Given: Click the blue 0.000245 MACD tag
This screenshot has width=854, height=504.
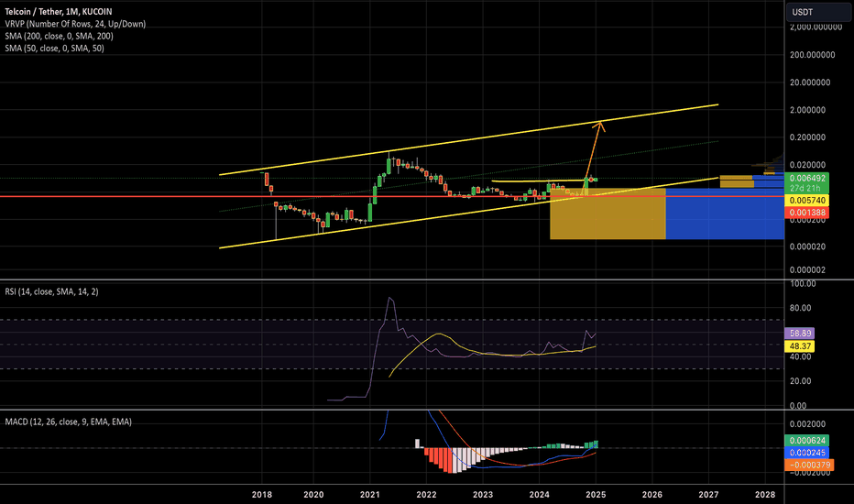Looking at the screenshot, I should pos(806,453).
